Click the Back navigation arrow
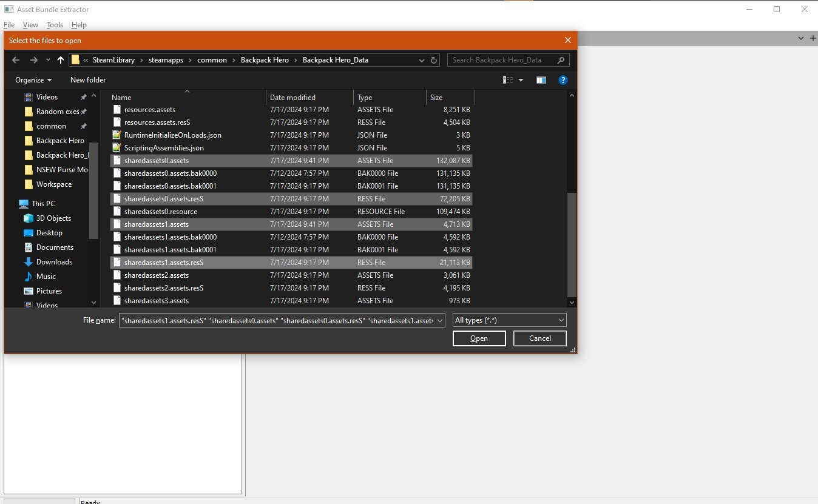 point(16,60)
